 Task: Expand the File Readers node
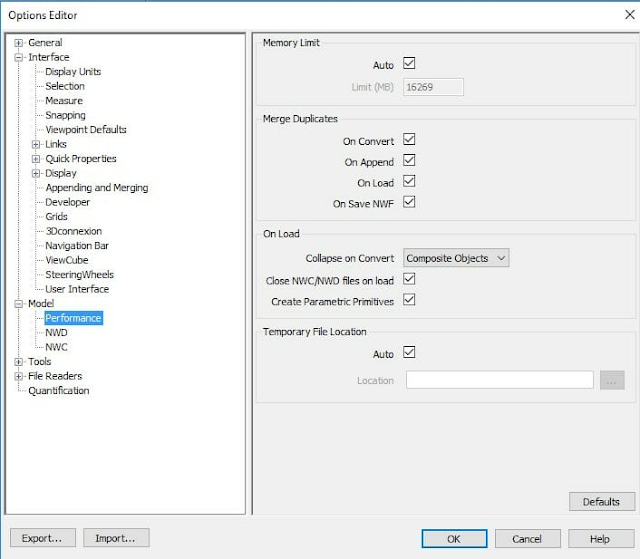pos(18,376)
